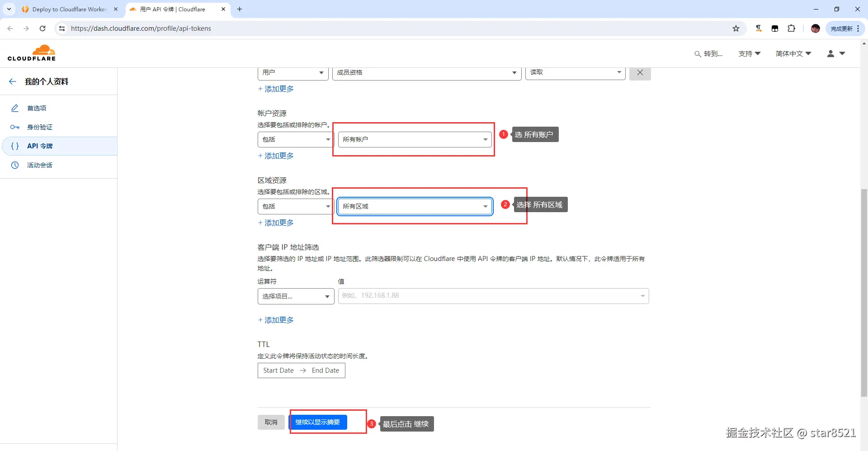
Task: Go back using browser back arrow
Action: 10,28
